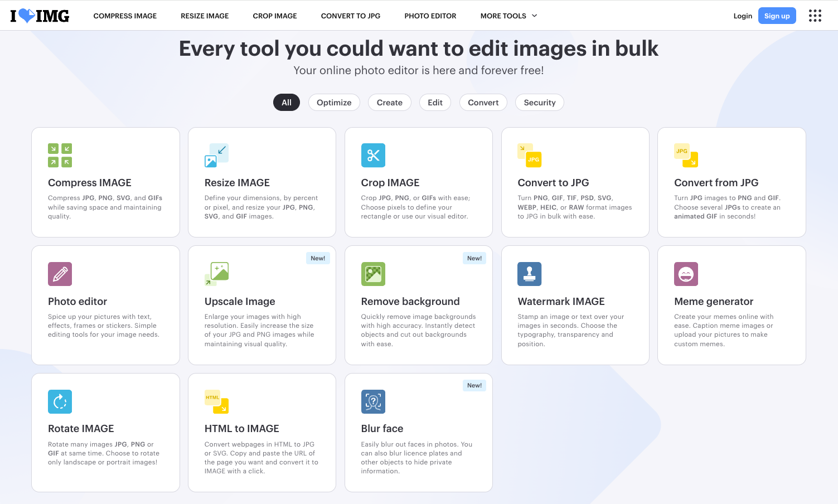The image size is (838, 504).
Task: Click the Rotate IMAGE icon
Action: pos(60,401)
